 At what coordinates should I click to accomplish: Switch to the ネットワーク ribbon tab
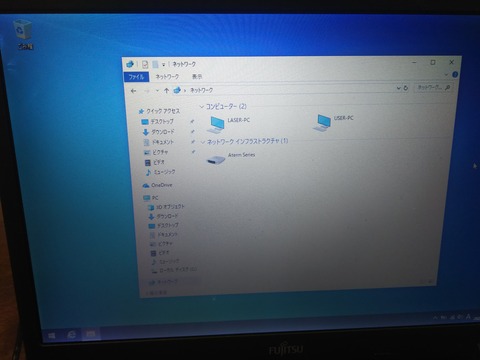[x=167, y=77]
